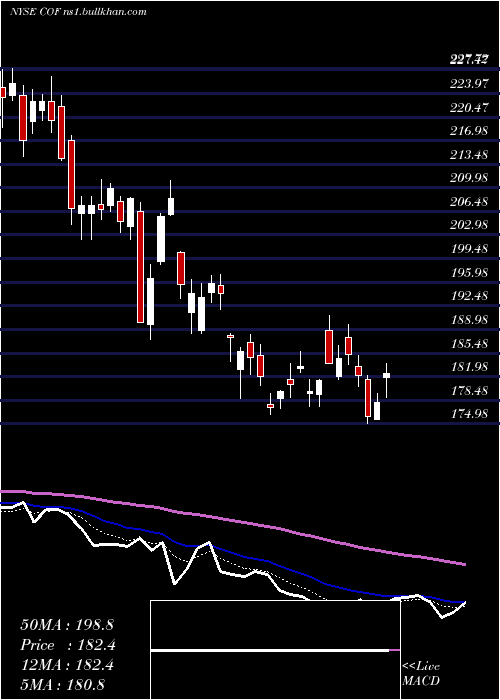Image resolution: width=500 pixels, height=700 pixels.
Task: Select the 206.48 price axis label
Action: pyautogui.click(x=469, y=202)
